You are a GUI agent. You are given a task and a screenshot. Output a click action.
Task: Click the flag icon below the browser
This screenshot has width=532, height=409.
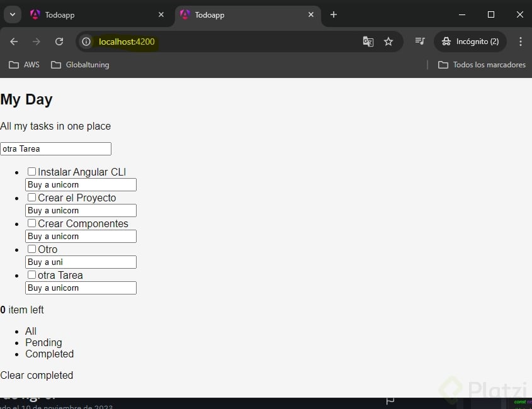coord(390,401)
